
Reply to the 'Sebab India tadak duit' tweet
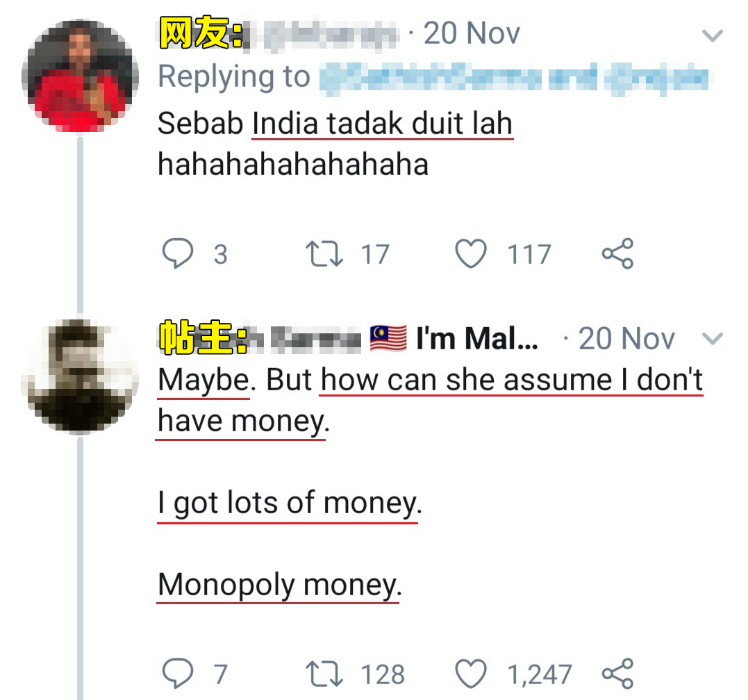click(178, 253)
